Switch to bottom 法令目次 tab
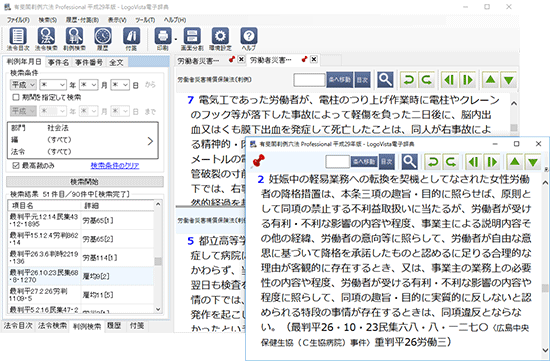Viewport: 550px width, 361px height. click(x=18, y=326)
